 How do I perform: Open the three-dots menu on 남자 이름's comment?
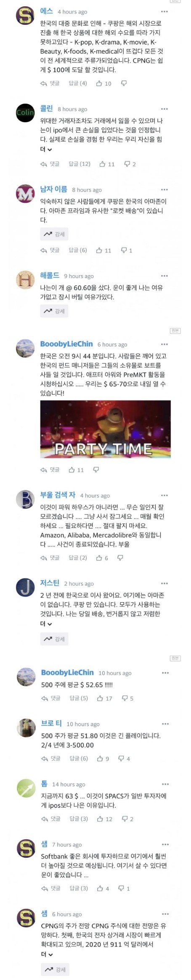(x=164, y=190)
